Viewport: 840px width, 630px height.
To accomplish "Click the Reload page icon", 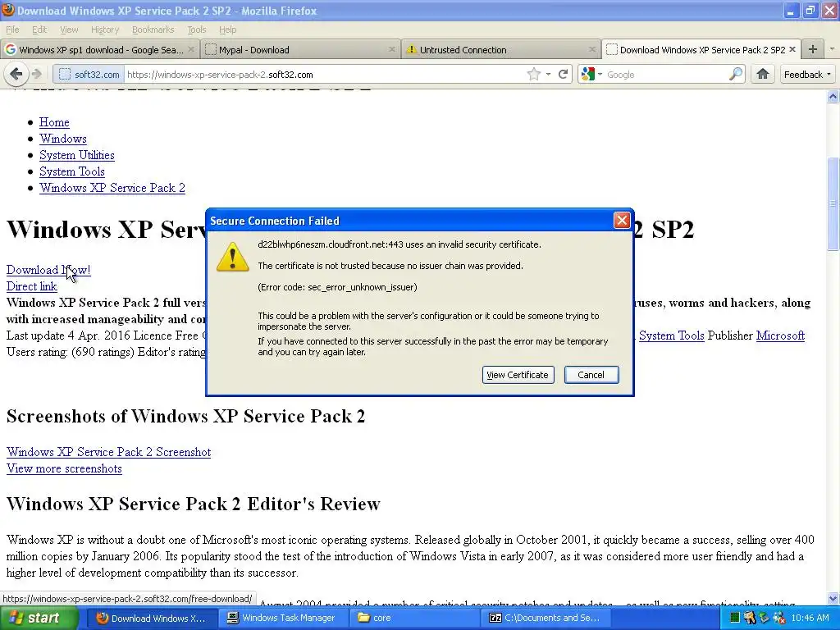I will (563, 75).
